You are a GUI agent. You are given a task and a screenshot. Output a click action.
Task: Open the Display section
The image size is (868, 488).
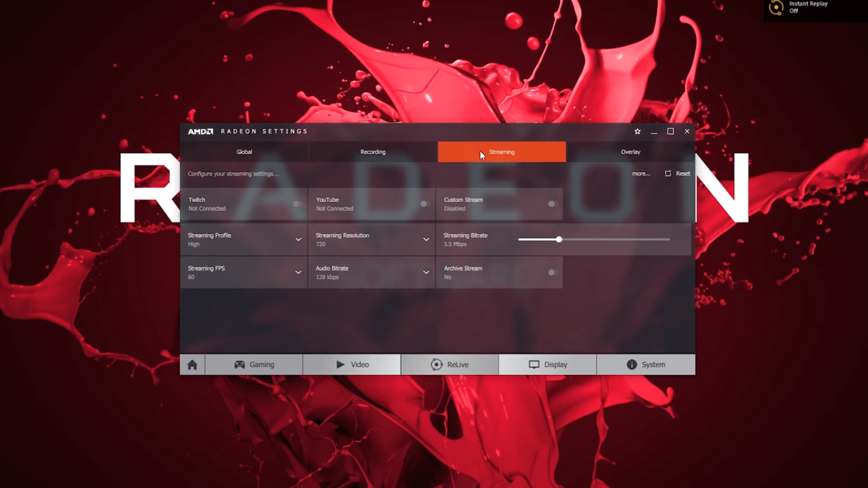click(548, 365)
